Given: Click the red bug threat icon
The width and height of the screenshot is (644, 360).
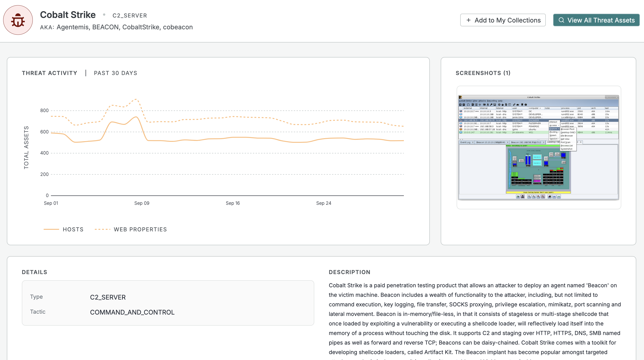Looking at the screenshot, I should [18, 20].
